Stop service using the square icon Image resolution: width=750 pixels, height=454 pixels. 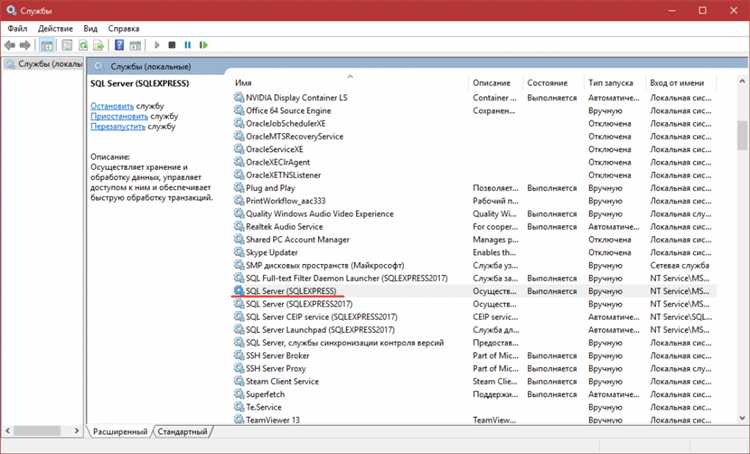tap(172, 45)
